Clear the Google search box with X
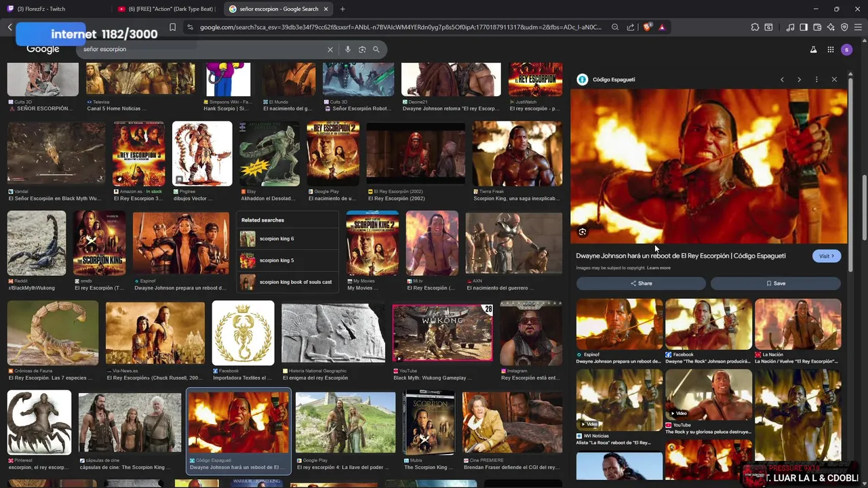This screenshot has width=868, height=488. click(x=330, y=49)
